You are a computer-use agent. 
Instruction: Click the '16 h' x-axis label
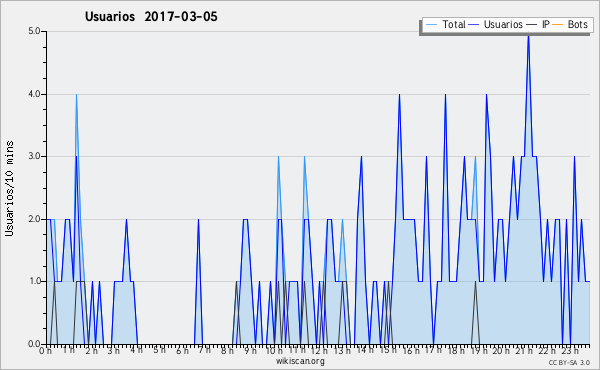pyautogui.click(x=411, y=351)
